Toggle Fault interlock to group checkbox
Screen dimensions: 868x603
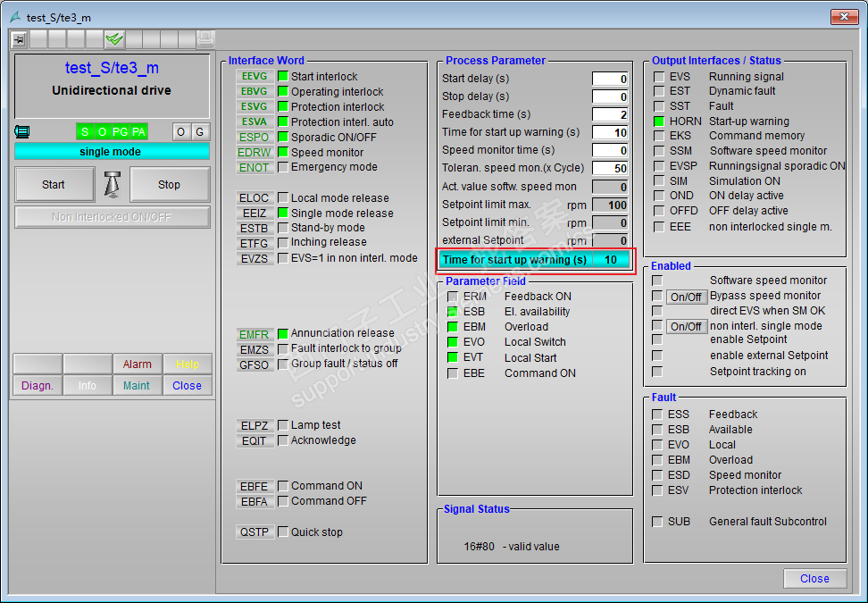click(283, 348)
